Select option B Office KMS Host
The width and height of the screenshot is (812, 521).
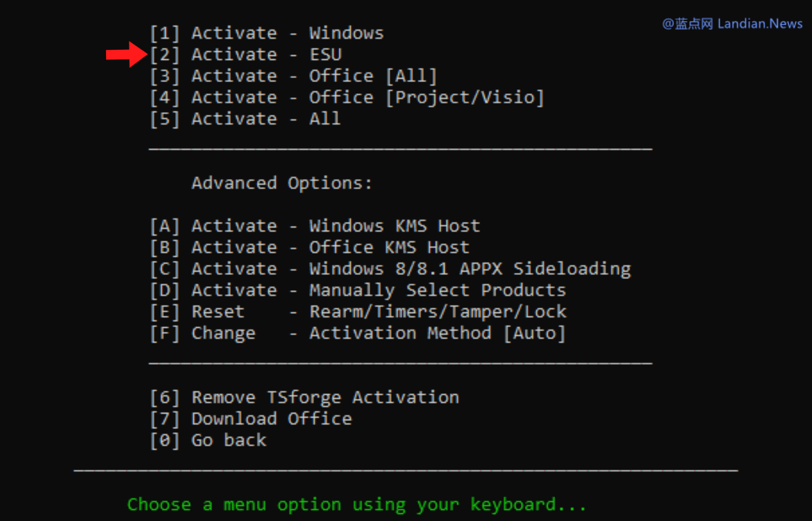(x=310, y=247)
